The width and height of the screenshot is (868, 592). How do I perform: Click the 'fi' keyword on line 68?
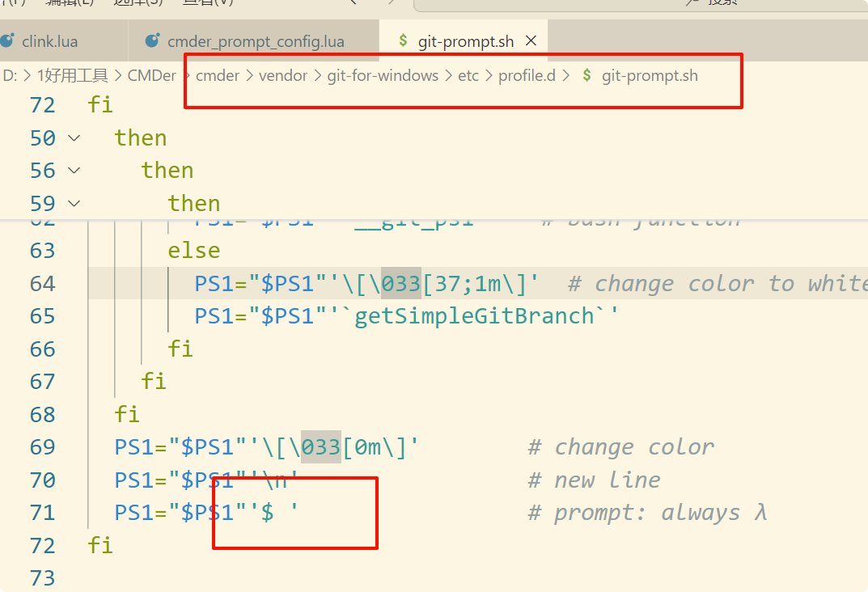tap(127, 414)
